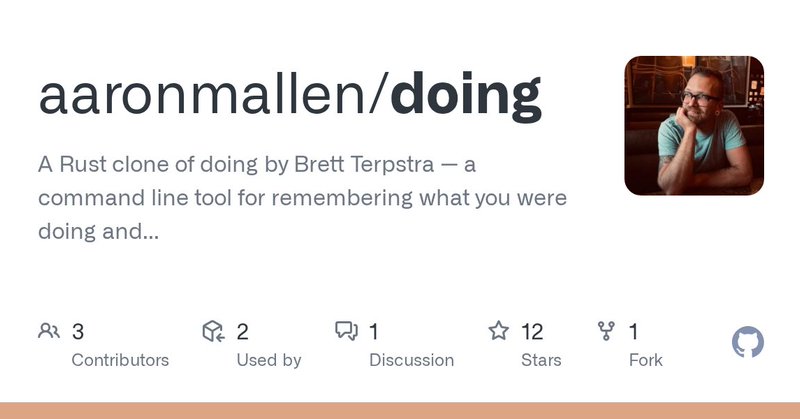Screen dimensions: 800x419
Task: Open the bold doing repository name
Action: click(x=465, y=97)
